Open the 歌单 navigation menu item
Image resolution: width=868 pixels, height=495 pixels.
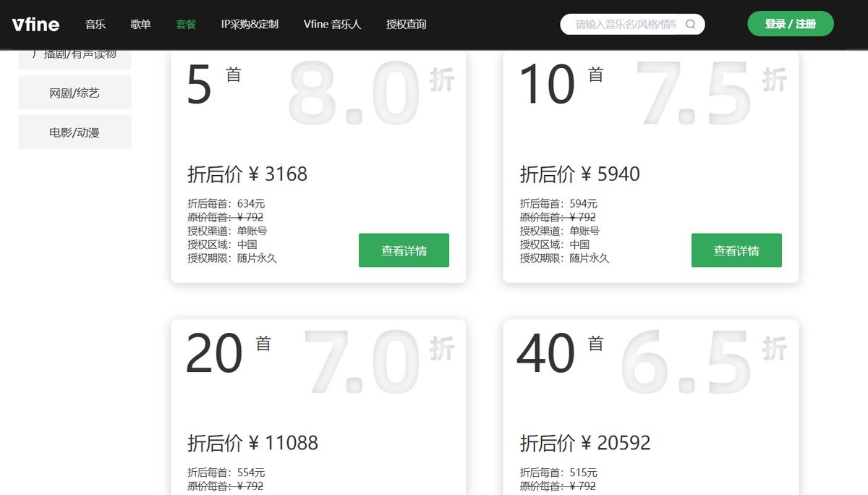[x=140, y=24]
